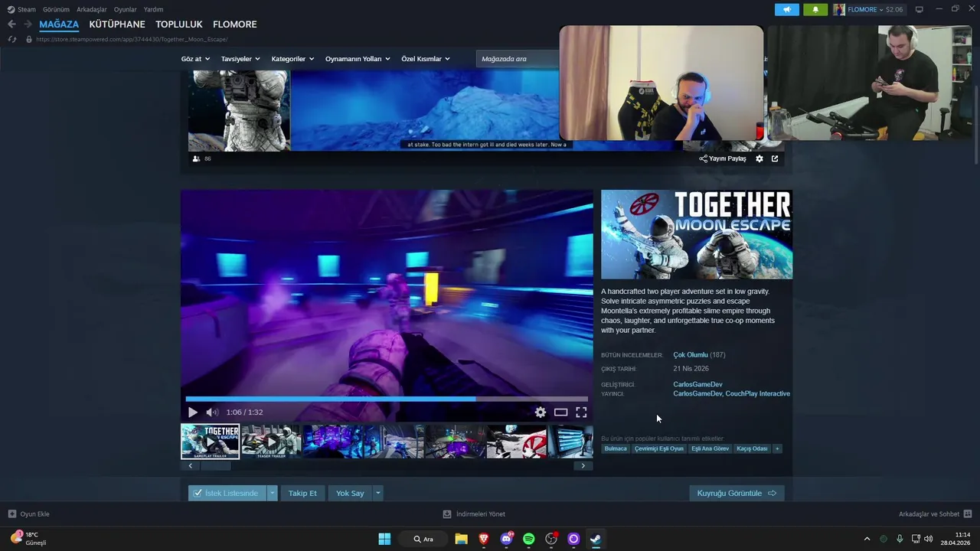Open the Yardım menu
This screenshot has height=551, width=980.
(153, 9)
